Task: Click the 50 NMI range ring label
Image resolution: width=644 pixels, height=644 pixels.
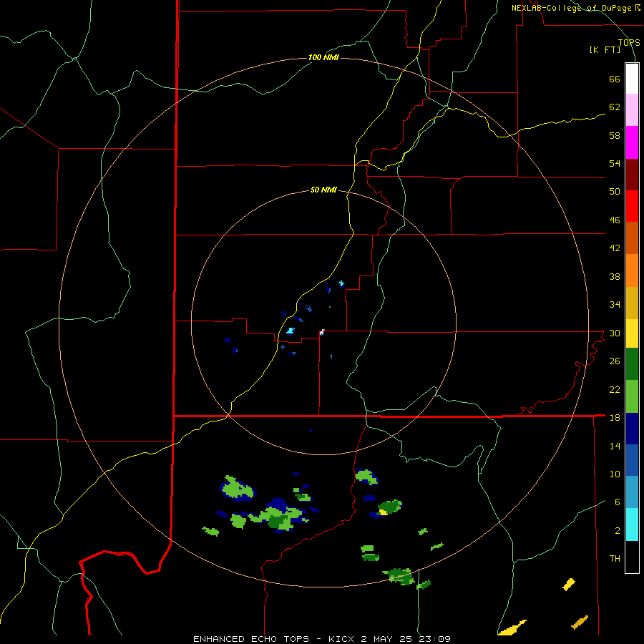Action: 323,190
